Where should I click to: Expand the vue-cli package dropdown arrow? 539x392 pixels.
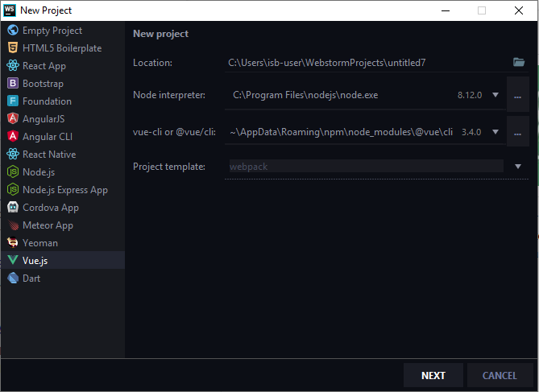pyautogui.click(x=495, y=131)
